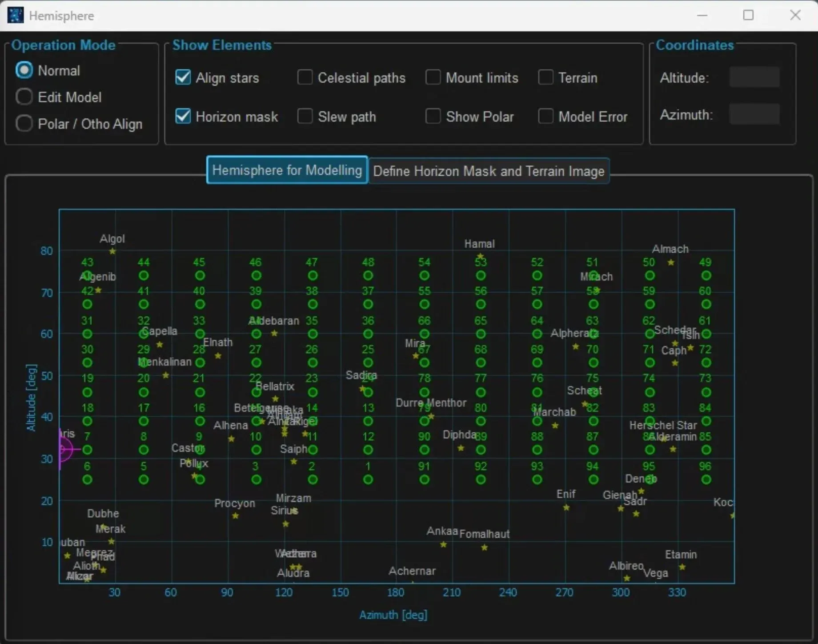
Task: Select the Etamin star marker
Action: 682,567
